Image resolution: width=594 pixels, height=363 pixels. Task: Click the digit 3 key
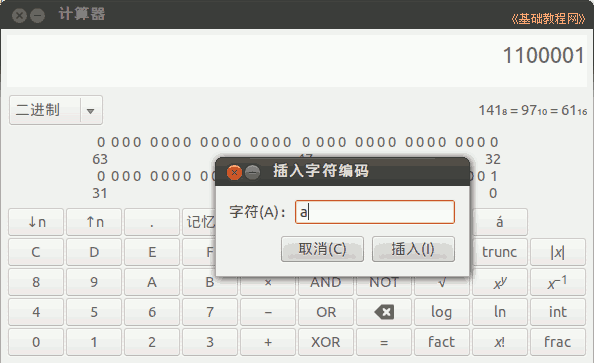point(209,342)
